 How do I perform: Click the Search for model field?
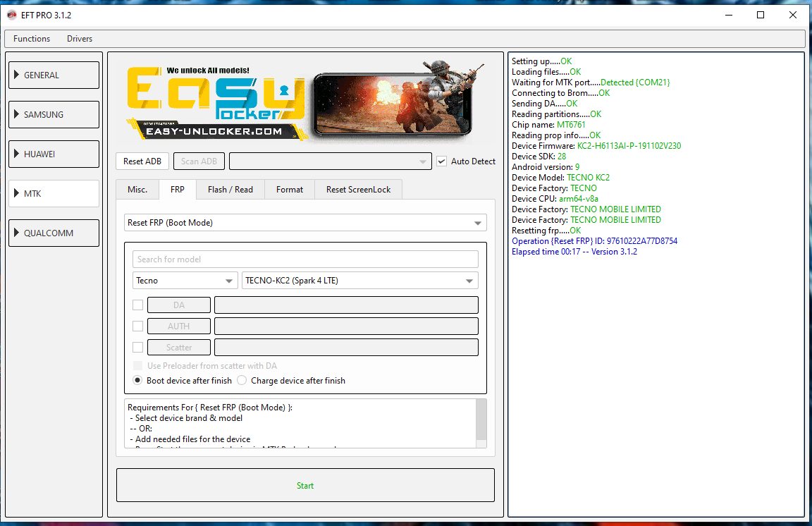[305, 259]
